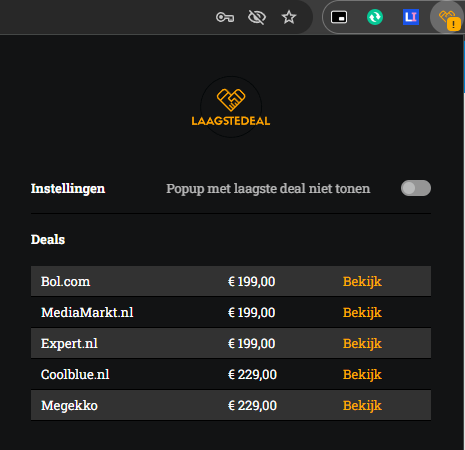The height and width of the screenshot is (450, 465).
Task: Open the Bekijk link for Coolblue.nl
Action: pyautogui.click(x=362, y=375)
